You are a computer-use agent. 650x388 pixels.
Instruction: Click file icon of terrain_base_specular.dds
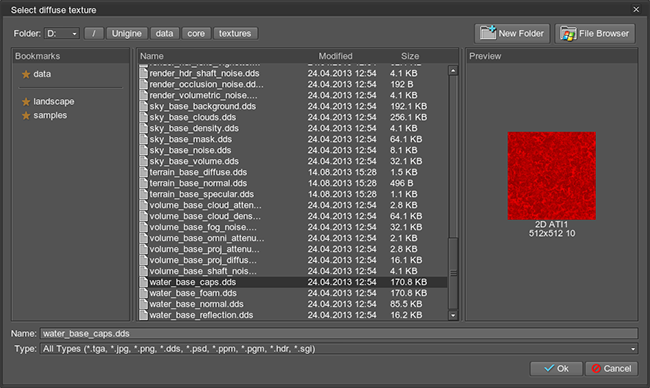[143, 194]
